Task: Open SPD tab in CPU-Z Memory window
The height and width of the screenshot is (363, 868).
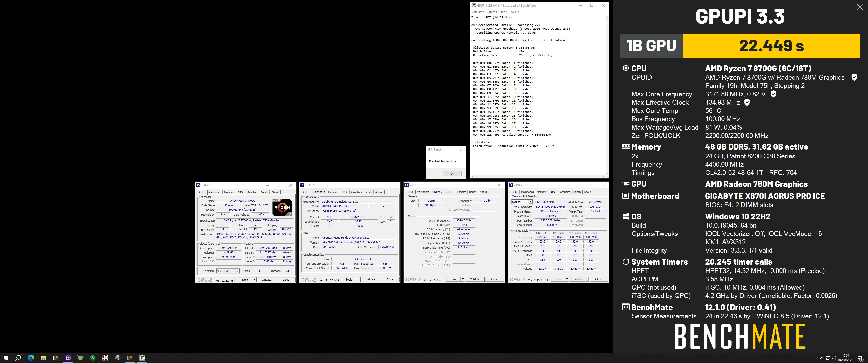Action: pyautogui.click(x=448, y=192)
